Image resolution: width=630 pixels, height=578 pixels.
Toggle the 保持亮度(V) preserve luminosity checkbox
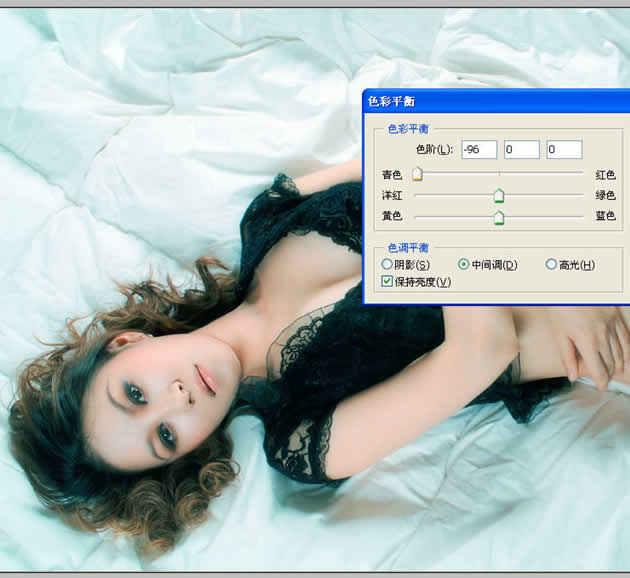point(387,281)
